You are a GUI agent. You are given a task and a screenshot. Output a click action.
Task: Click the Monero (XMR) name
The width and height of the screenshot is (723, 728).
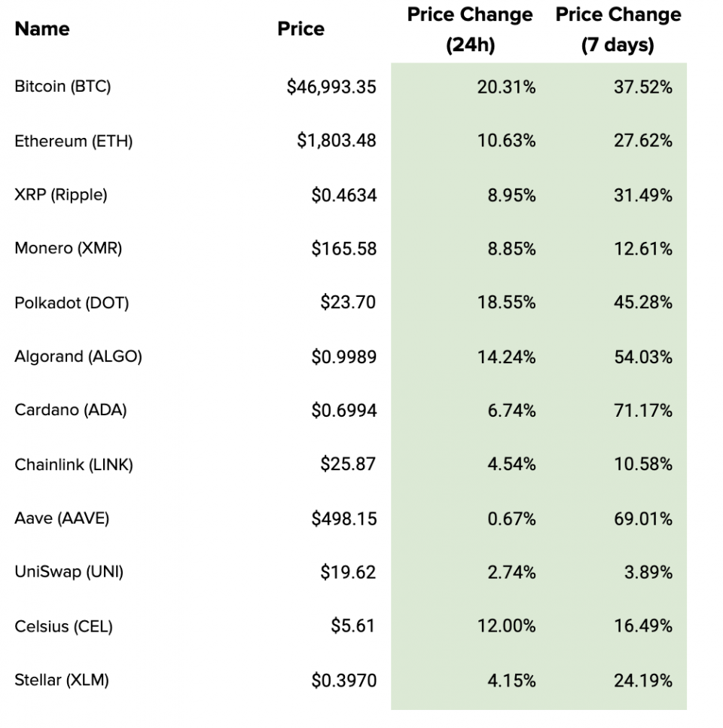(x=68, y=249)
